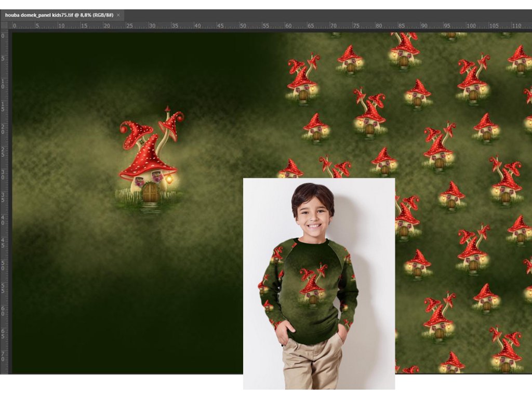Image resolution: width=532 pixels, height=399 pixels.
Task: Select the houba domek_panel kids75.tif document tab
Action: click(62, 15)
